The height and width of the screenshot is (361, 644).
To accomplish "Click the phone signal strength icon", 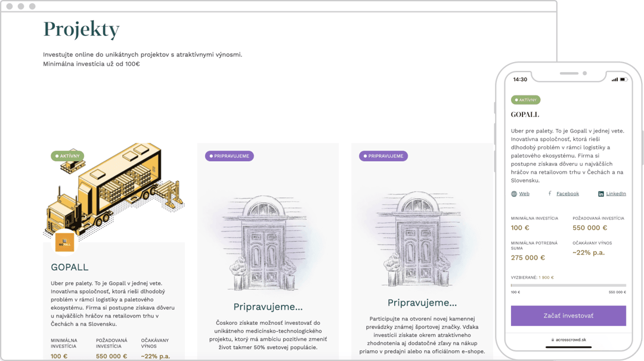I will [x=614, y=79].
